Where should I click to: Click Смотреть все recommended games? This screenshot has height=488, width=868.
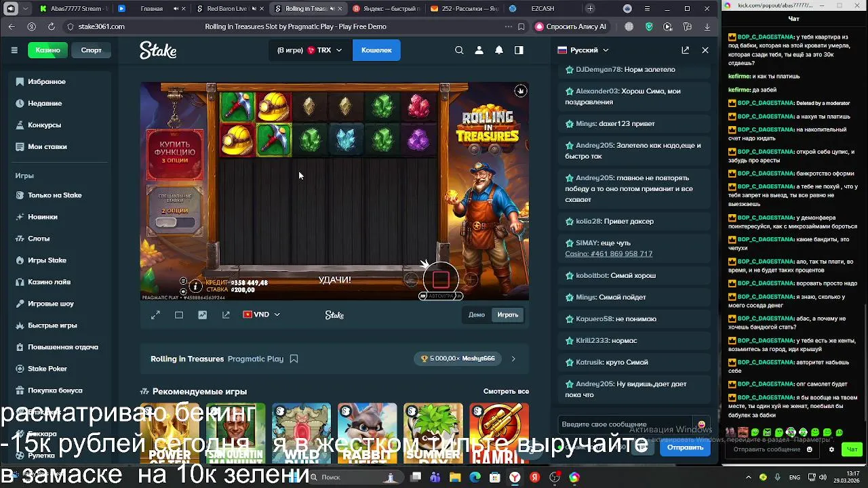pyautogui.click(x=506, y=391)
